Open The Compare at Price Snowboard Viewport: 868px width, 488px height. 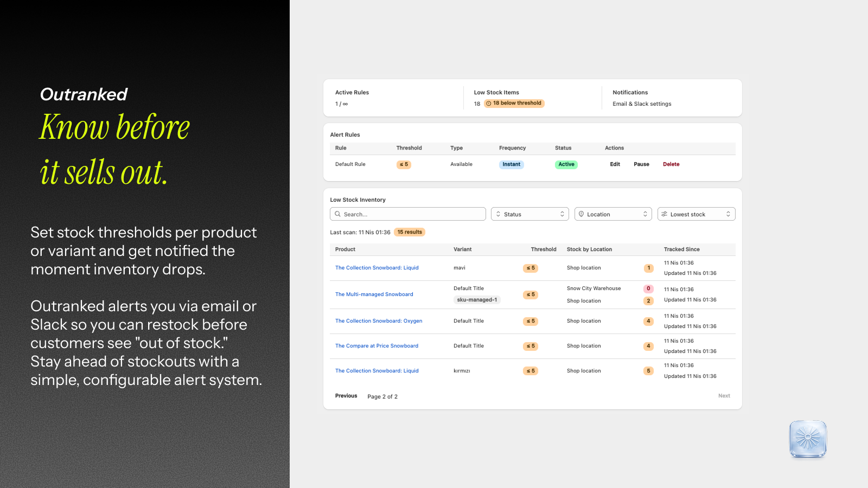[x=376, y=346]
